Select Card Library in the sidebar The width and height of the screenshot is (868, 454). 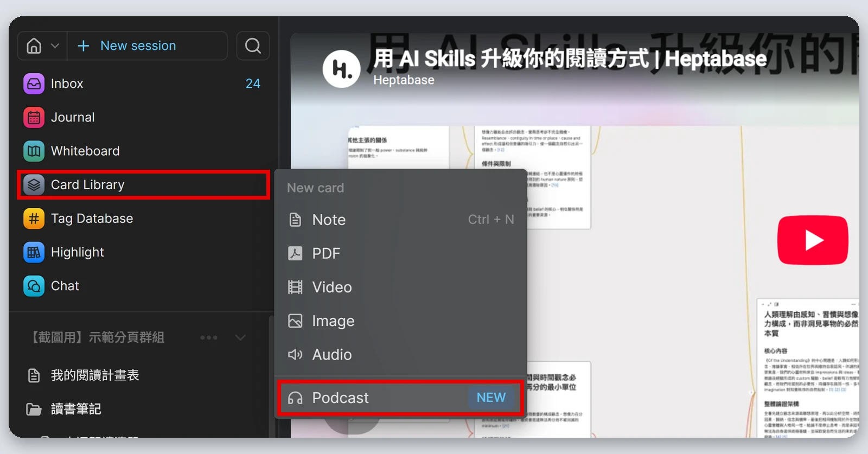tap(143, 185)
